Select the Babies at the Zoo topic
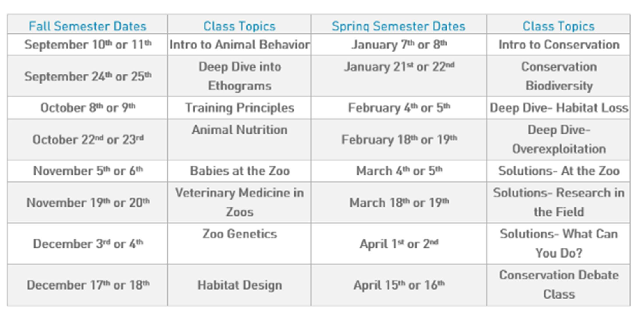Image resolution: width=644 pixels, height=316 pixels. coord(239,171)
